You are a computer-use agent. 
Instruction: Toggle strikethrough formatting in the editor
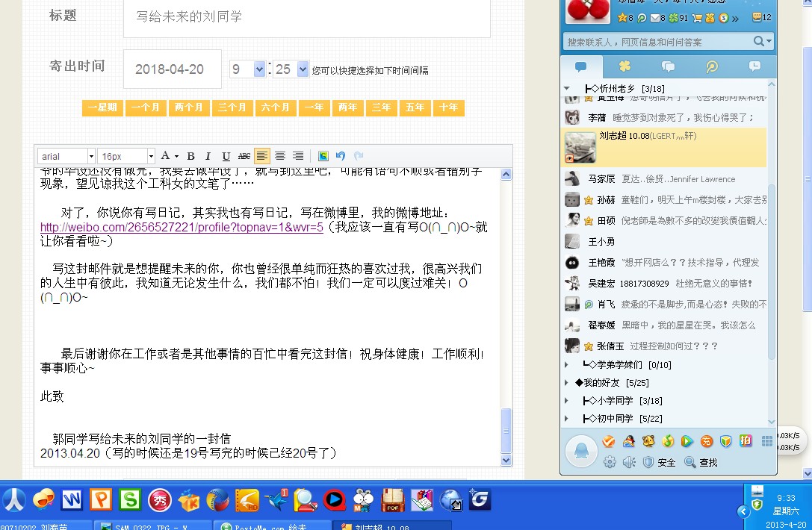244,156
